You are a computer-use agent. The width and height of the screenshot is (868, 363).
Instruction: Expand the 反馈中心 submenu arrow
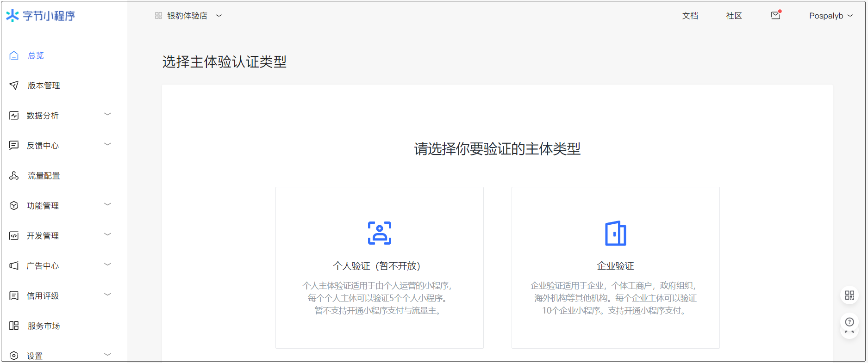107,145
